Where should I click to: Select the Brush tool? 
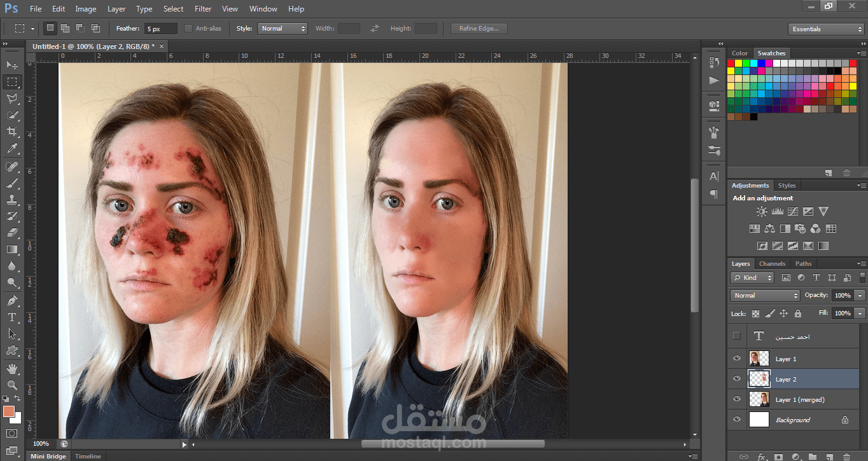12,183
